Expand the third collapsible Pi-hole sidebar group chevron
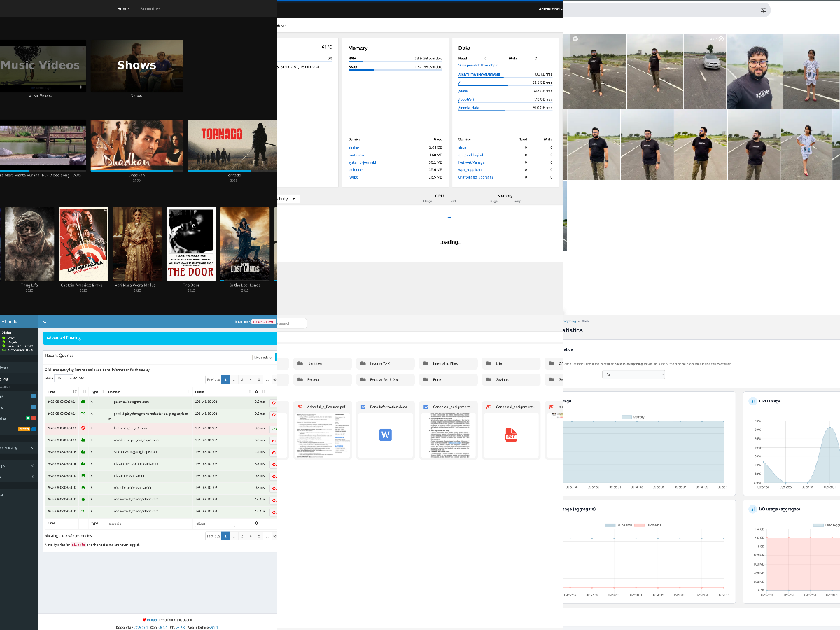 click(33, 477)
